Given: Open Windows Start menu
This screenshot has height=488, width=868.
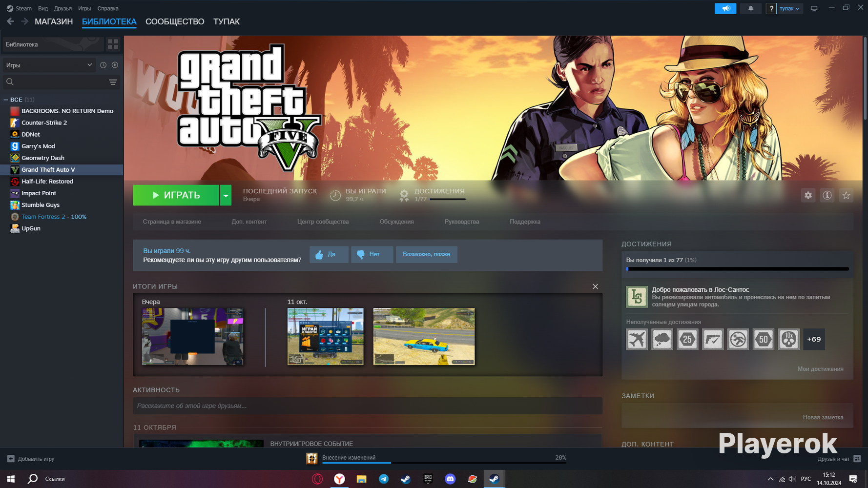Looking at the screenshot, I should click(11, 479).
